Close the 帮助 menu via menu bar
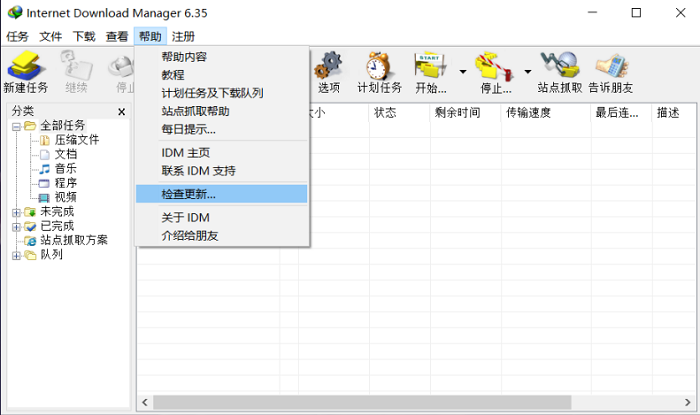700x415 pixels. (150, 37)
